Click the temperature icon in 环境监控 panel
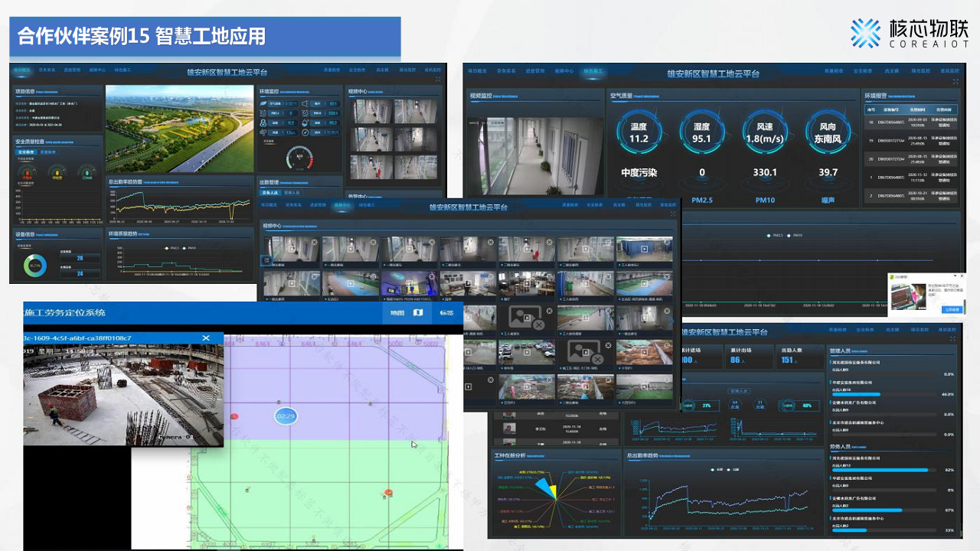Screen dimensions: 980x551 (x=263, y=123)
